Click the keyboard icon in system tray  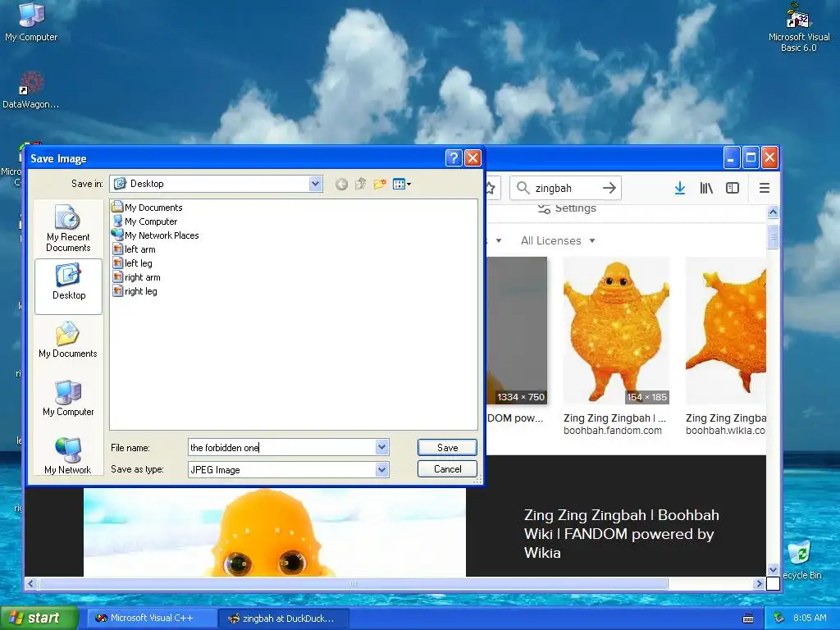point(748,619)
